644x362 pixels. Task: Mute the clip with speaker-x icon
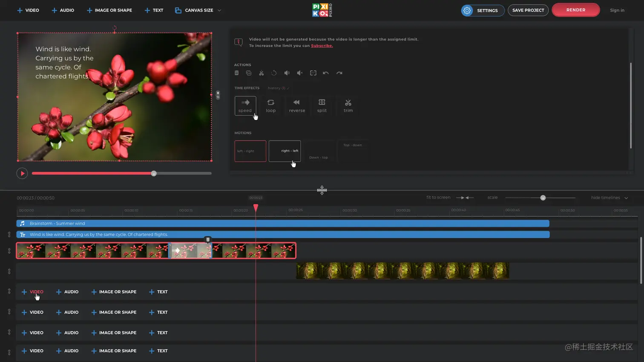300,73
